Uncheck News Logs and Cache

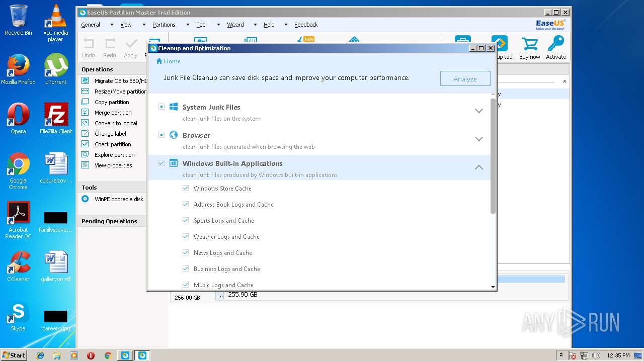pyautogui.click(x=186, y=252)
